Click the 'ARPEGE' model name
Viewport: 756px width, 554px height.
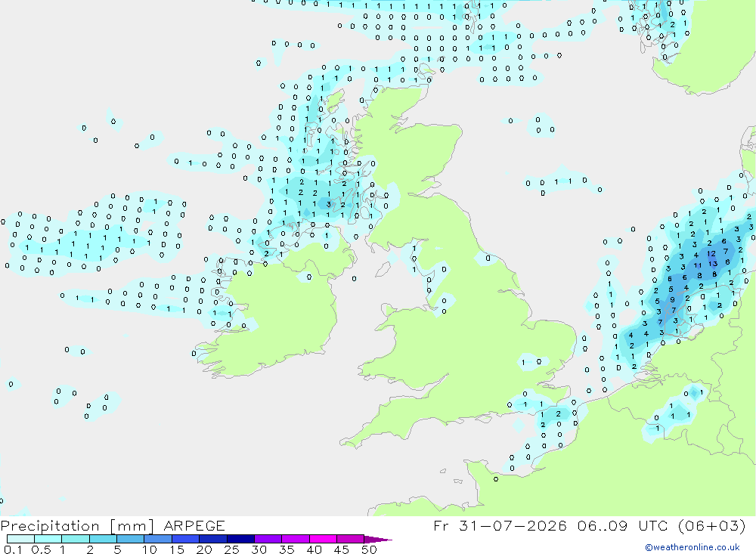194,525
